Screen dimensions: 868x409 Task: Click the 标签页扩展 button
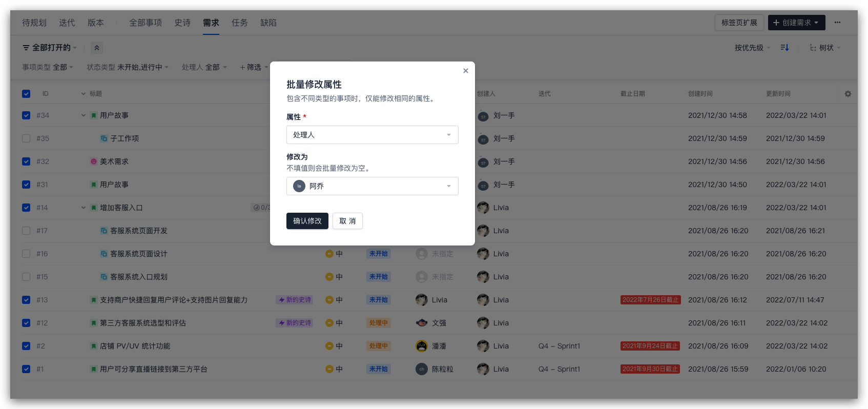click(x=739, y=23)
